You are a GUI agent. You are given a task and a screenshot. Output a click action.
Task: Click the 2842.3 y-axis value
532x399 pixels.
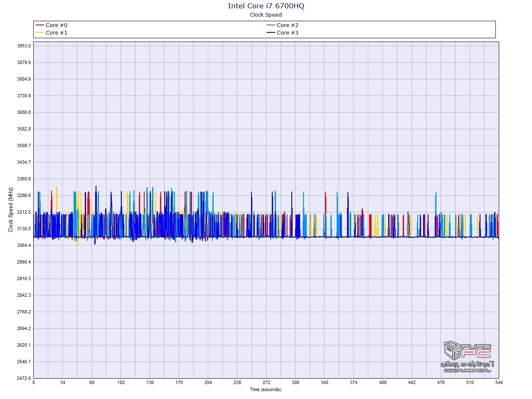(x=24, y=295)
